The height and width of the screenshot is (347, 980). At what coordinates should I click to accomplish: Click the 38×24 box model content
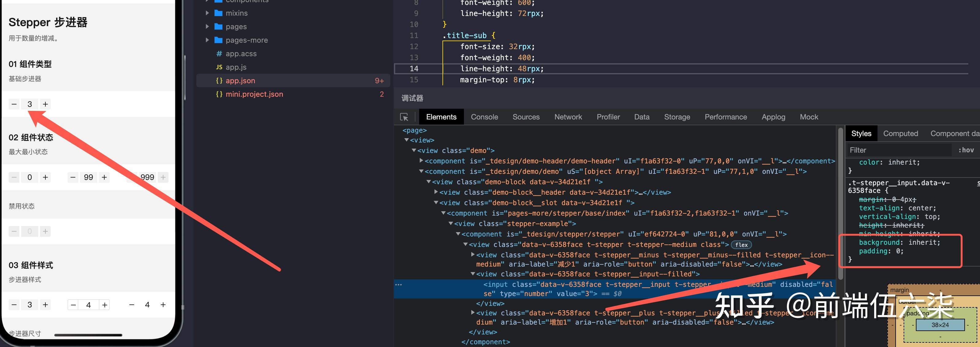pyautogui.click(x=940, y=325)
